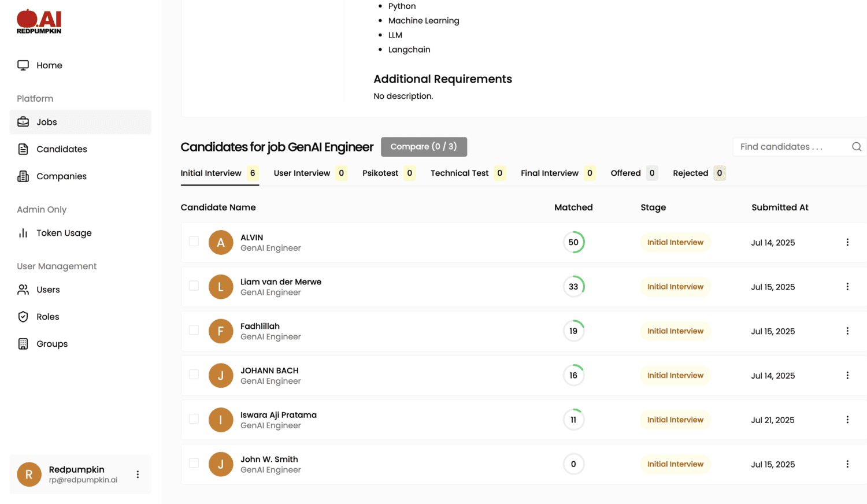Select the Candidates sidebar icon

pos(23,149)
